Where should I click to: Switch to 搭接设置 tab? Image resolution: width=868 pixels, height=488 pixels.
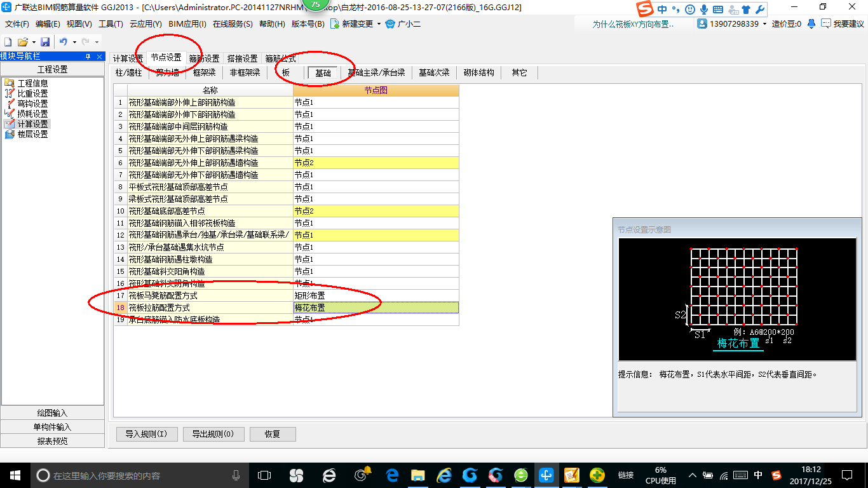[243, 58]
